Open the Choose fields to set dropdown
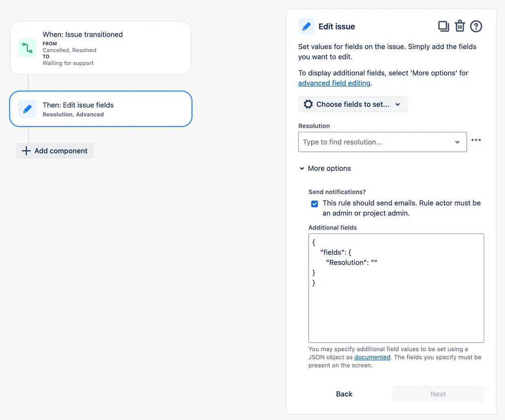The image size is (505, 420). pos(353,104)
